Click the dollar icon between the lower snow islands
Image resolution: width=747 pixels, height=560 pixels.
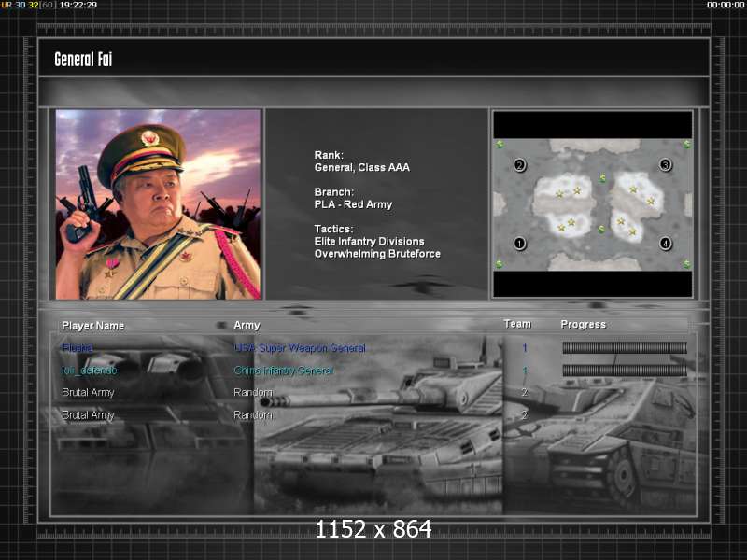pos(601,230)
